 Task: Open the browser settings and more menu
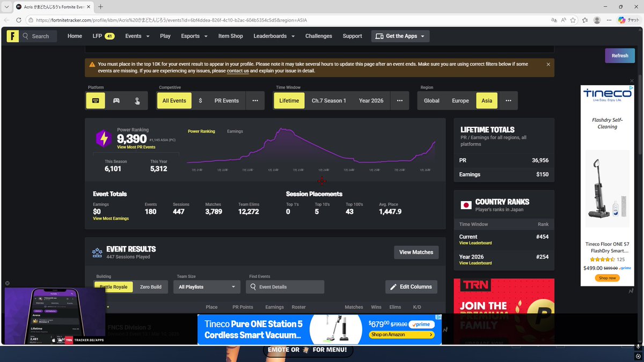click(609, 20)
